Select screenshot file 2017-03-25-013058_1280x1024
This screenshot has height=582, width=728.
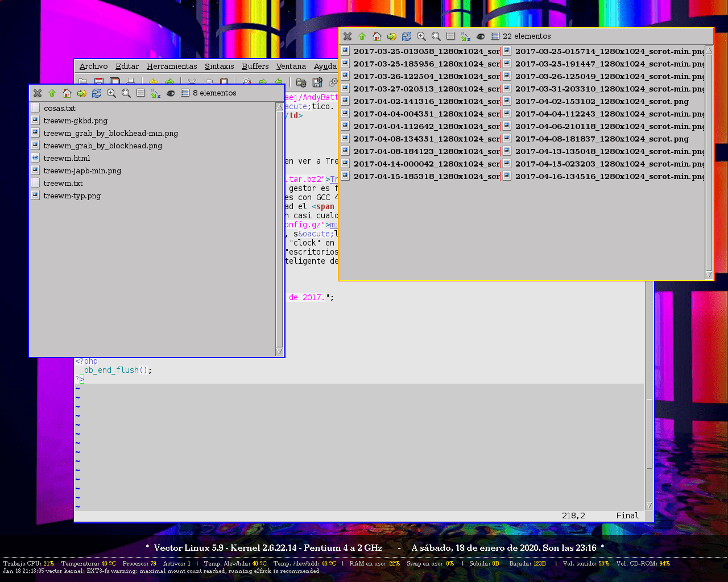click(x=420, y=51)
